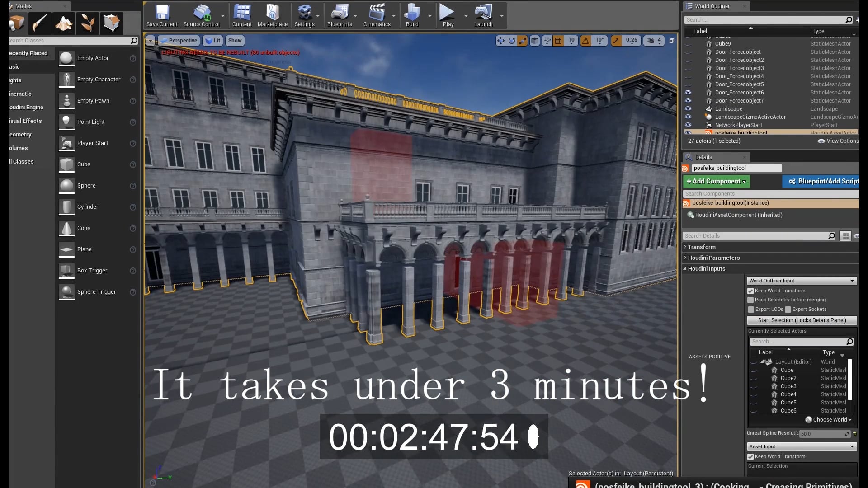Image resolution: width=868 pixels, height=488 pixels.
Task: Click Start Selection (Locks Details Panel) button
Action: (x=802, y=320)
